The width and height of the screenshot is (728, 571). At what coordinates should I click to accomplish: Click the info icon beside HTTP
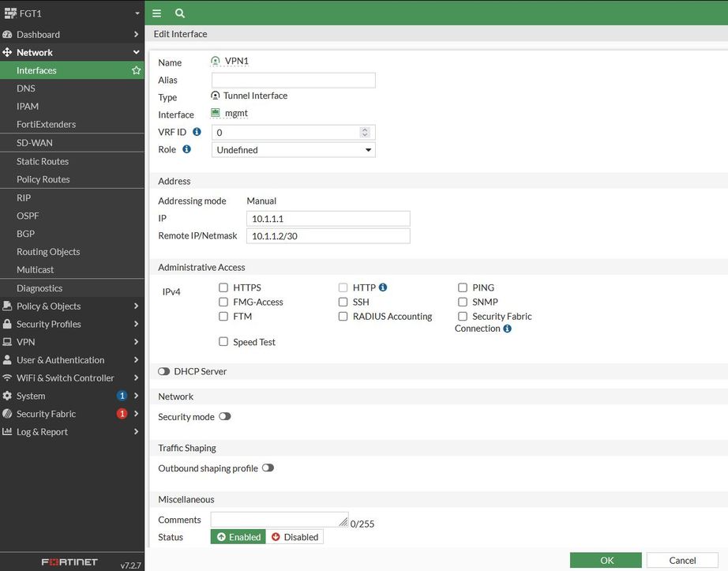coord(383,287)
